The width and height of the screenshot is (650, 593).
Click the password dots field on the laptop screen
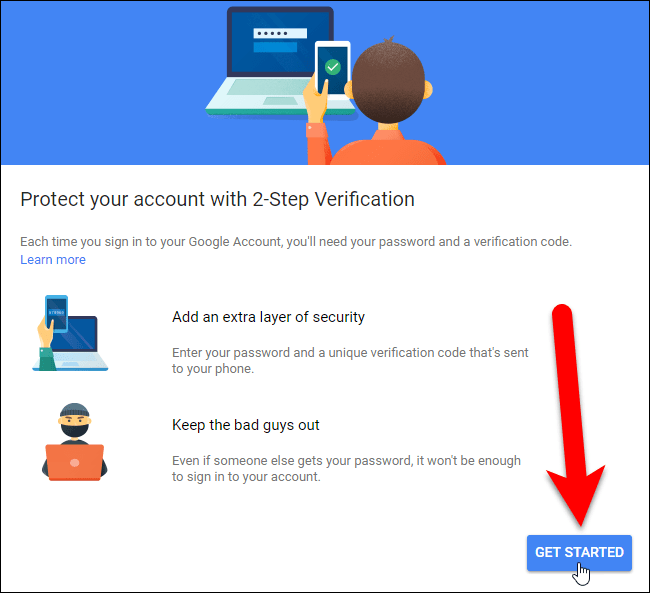point(280,33)
